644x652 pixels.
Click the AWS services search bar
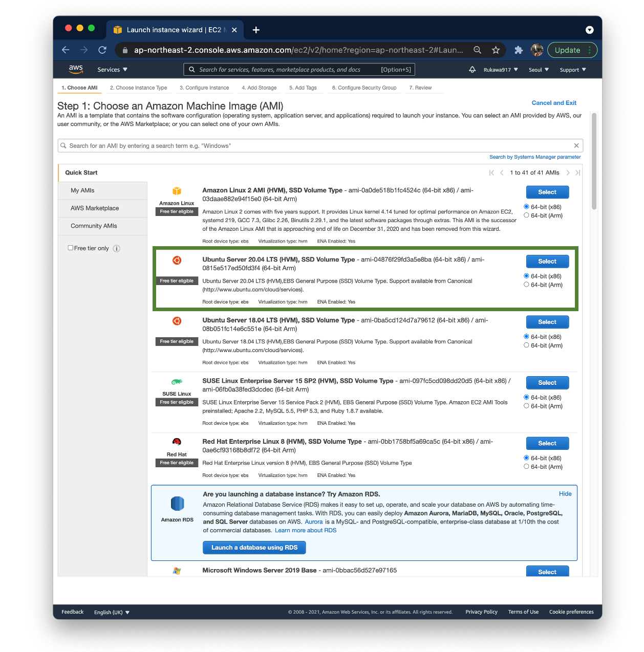(x=299, y=70)
